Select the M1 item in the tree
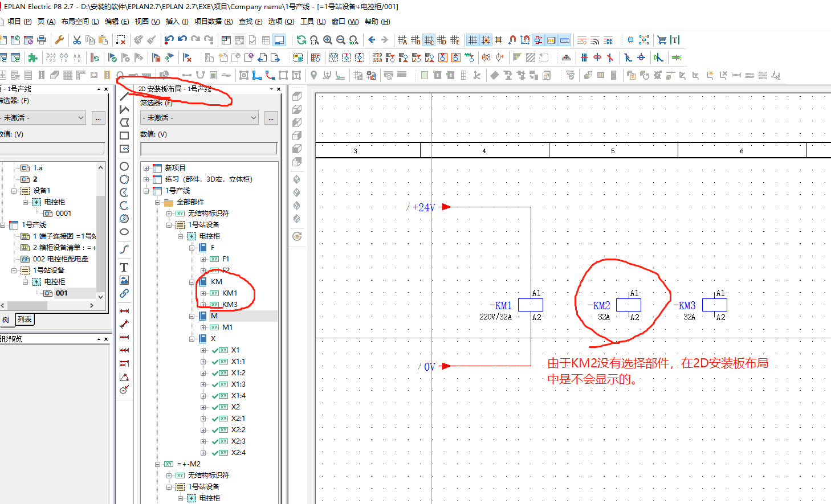This screenshot has width=831, height=504. pos(227,327)
